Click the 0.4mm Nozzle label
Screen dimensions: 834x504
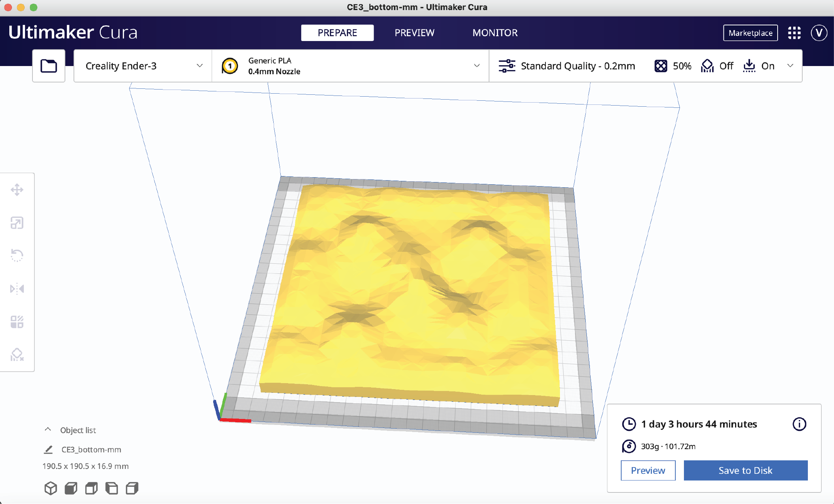274,71
